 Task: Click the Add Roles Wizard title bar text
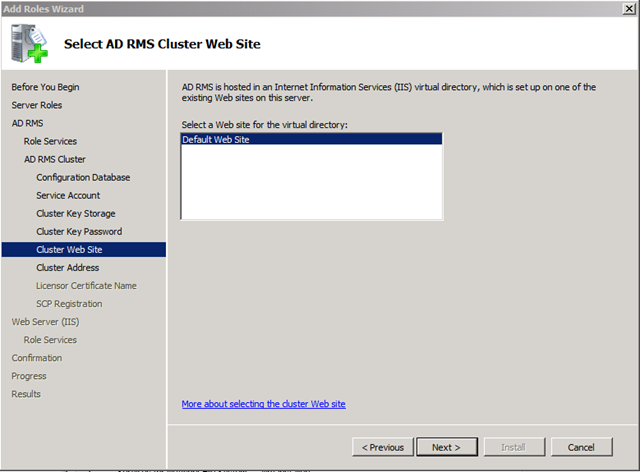point(43,9)
